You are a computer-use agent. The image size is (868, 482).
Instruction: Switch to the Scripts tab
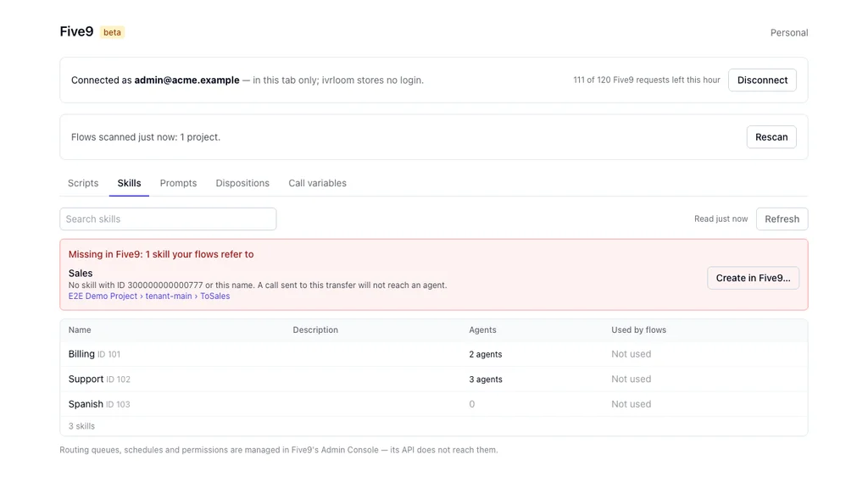click(x=83, y=183)
